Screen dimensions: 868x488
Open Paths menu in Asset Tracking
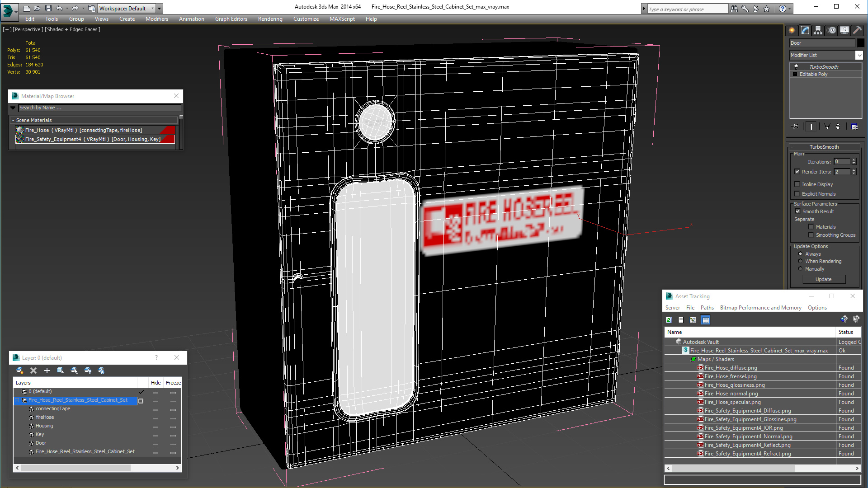(707, 308)
